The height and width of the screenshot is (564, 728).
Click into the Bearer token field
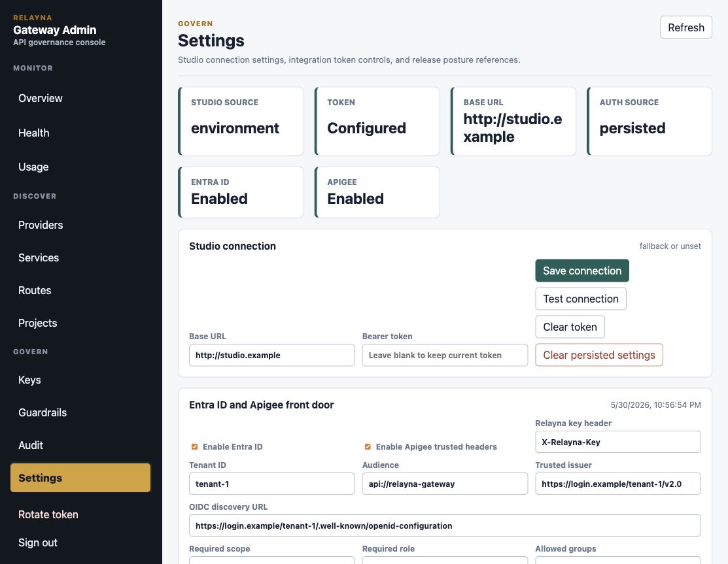coord(445,356)
